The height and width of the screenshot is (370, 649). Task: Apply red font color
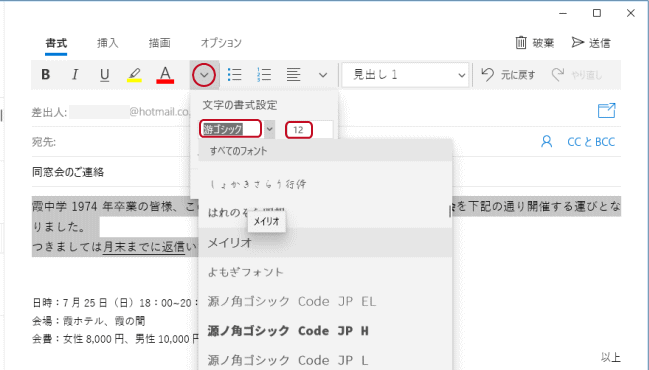[x=165, y=75]
